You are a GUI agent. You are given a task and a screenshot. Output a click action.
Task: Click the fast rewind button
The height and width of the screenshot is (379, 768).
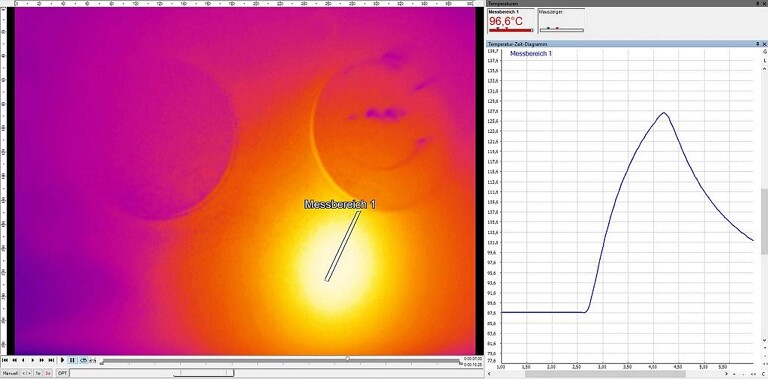[15, 360]
